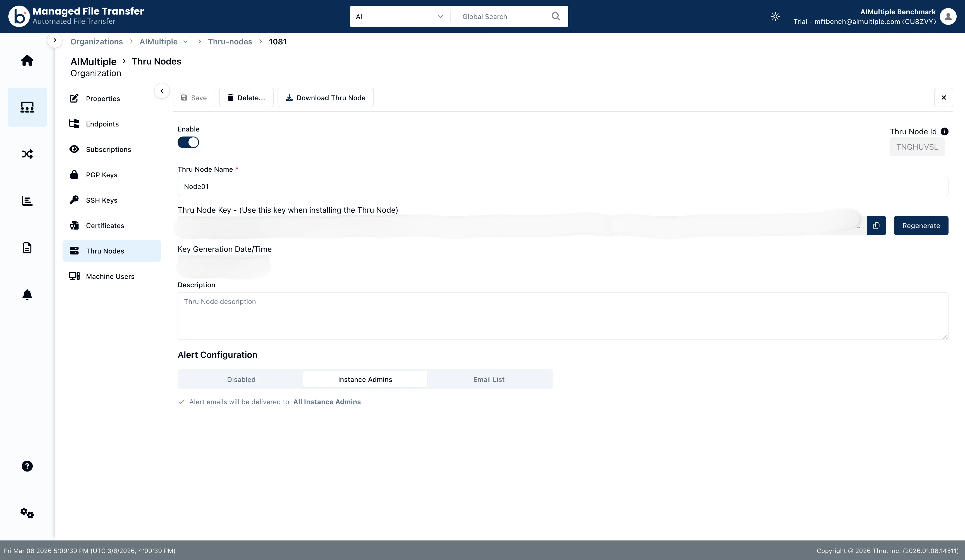The height and width of the screenshot is (560, 965).
Task: Toggle the light/dark theme sun icon
Action: point(775,16)
